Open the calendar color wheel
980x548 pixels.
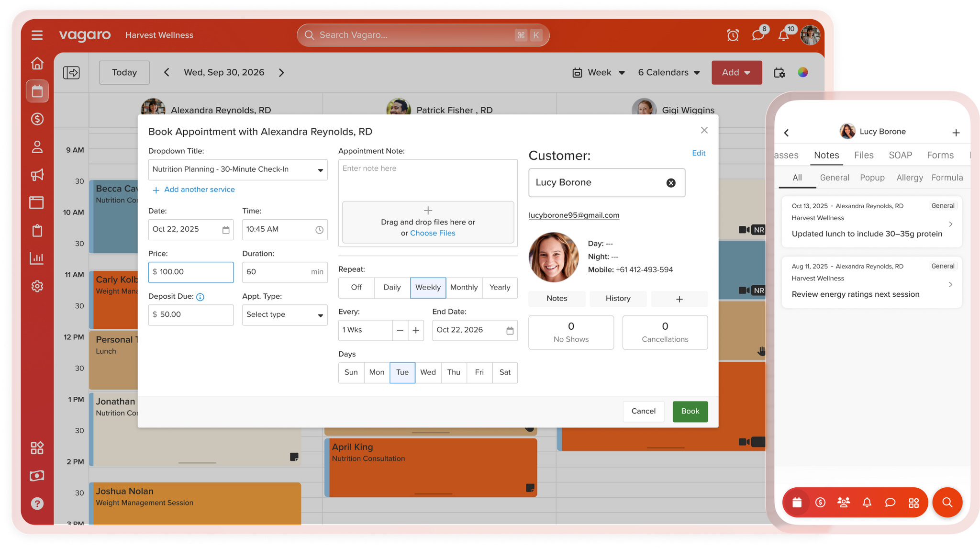[x=803, y=72]
